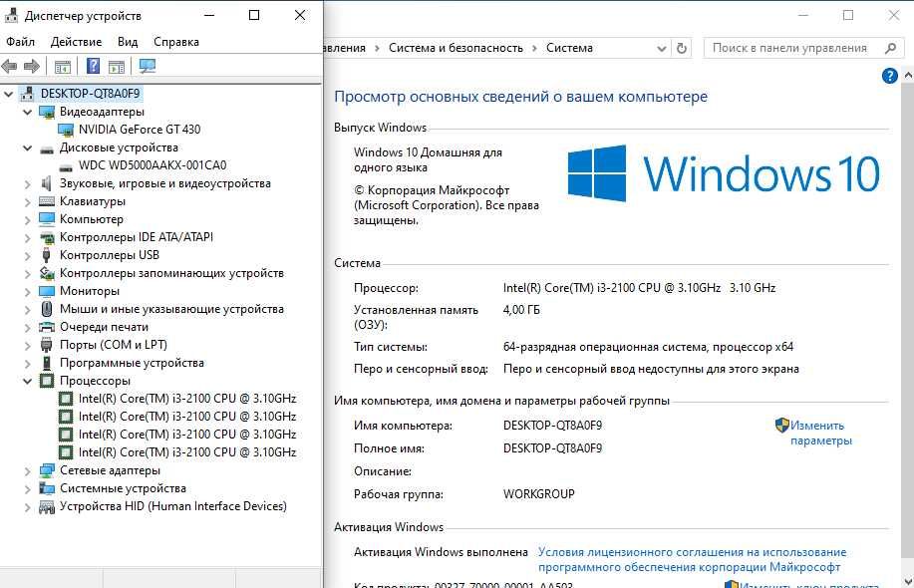914x588 pixels.
Task: Click the USB controllers plug icon
Action: [x=47, y=255]
